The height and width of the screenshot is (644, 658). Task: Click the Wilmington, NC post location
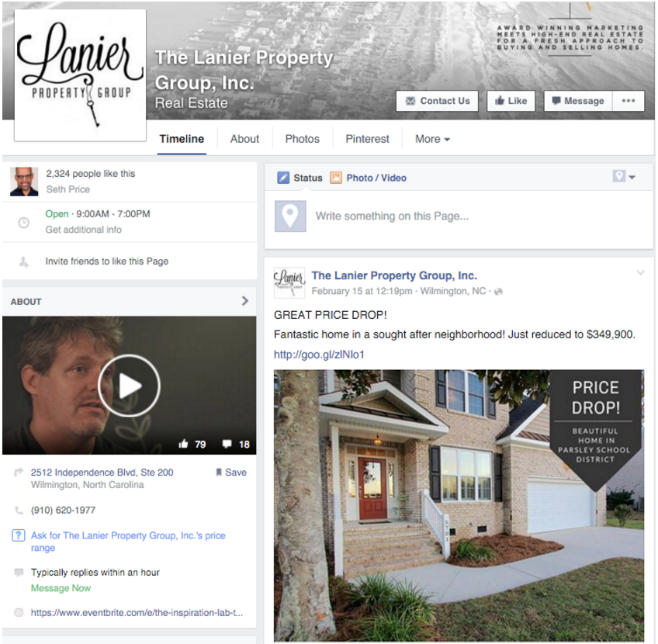[453, 291]
